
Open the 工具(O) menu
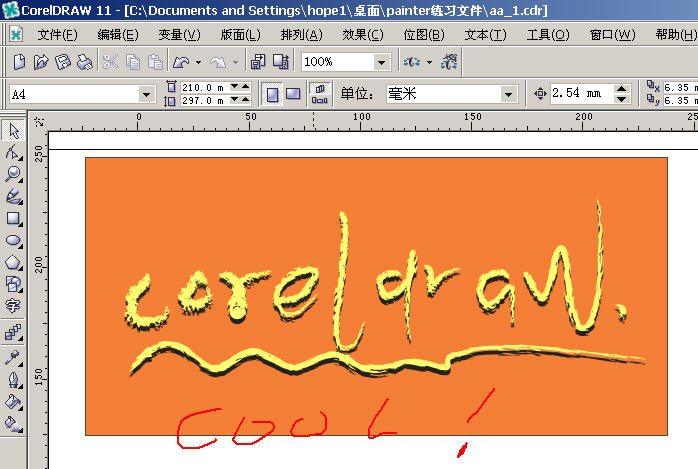click(548, 35)
